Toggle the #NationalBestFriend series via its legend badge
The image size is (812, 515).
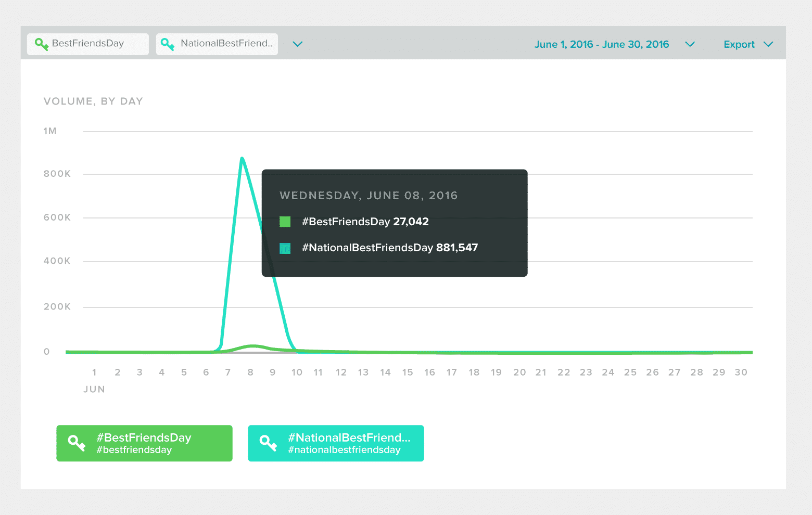pos(336,443)
